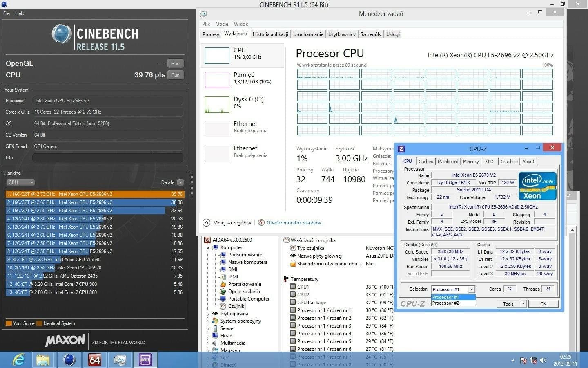Switch to AIDA64 taskbar icon
This screenshot has height=368, width=588.
pos(94,360)
